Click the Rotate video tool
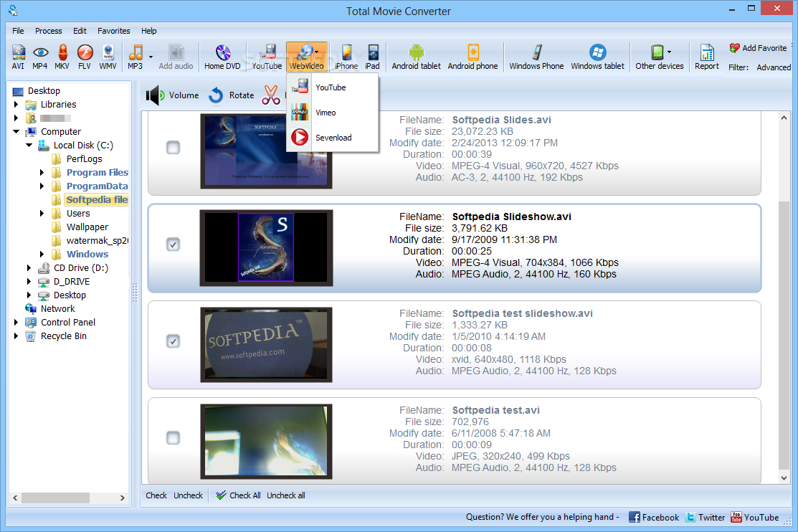 (x=232, y=95)
